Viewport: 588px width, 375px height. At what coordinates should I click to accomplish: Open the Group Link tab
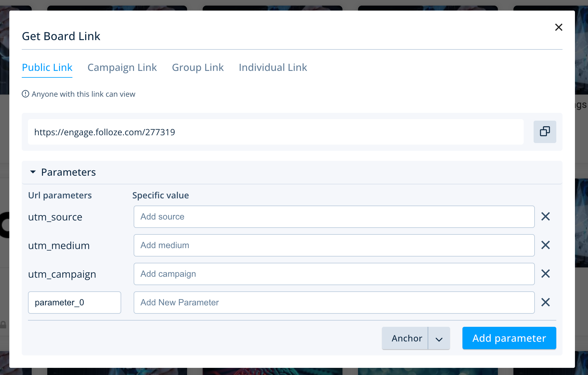point(198,67)
